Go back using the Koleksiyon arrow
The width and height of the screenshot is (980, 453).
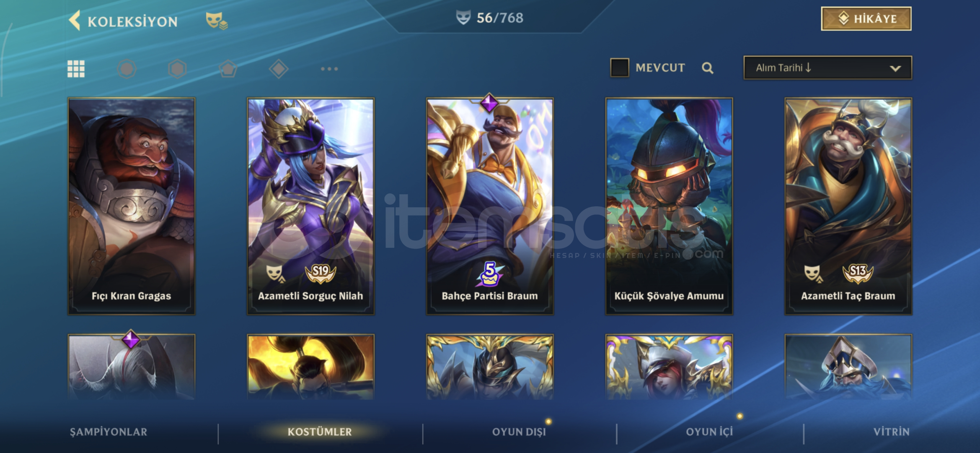(x=75, y=21)
